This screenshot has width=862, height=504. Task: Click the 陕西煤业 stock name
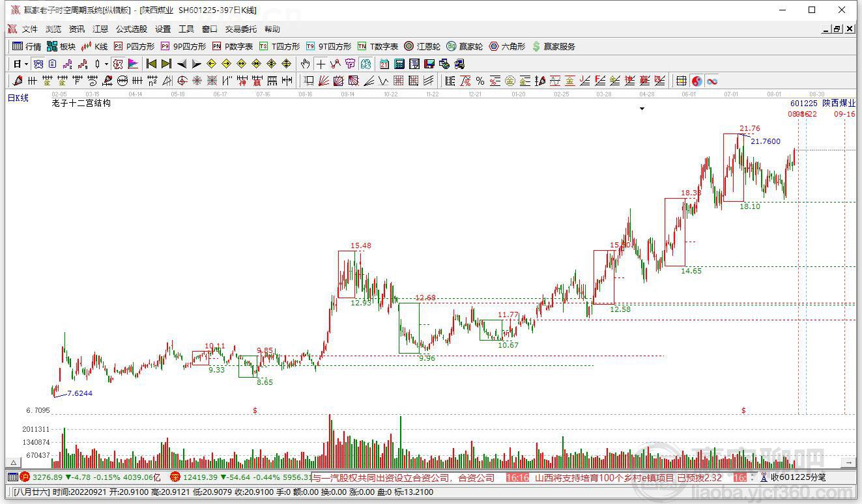tap(839, 104)
